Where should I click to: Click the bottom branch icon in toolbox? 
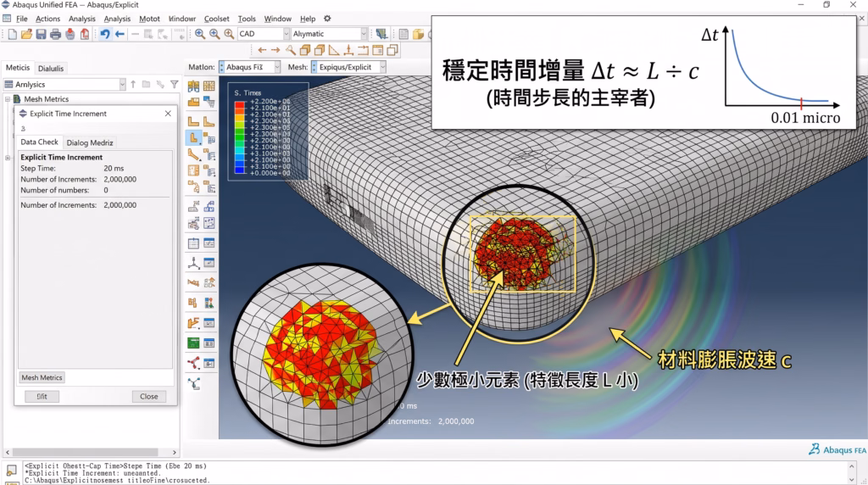[194, 383]
